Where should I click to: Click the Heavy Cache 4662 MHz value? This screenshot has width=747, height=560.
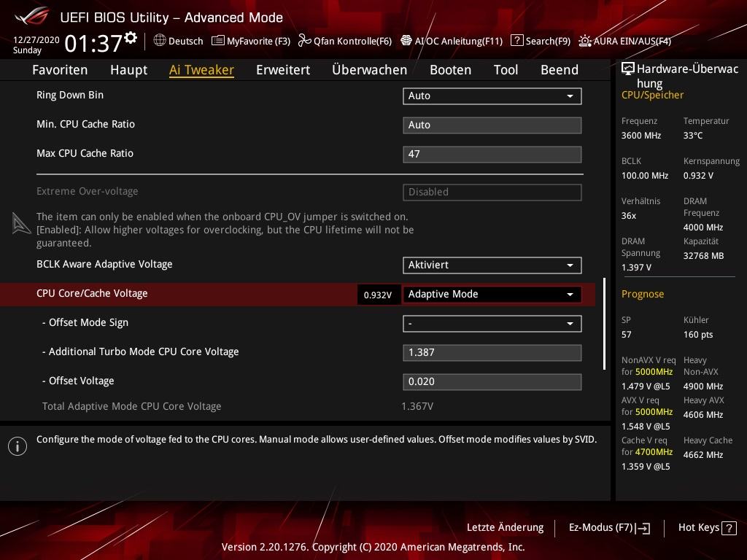[703, 455]
